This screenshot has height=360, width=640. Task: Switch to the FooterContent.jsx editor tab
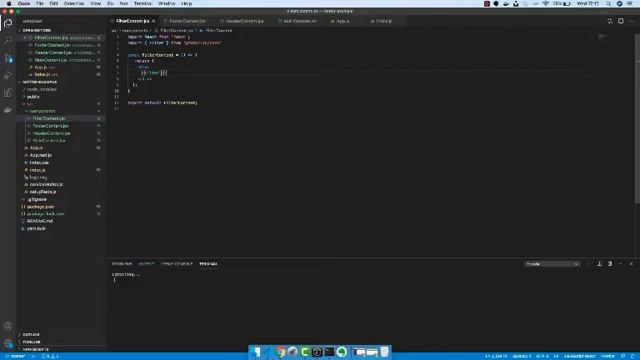(x=187, y=21)
